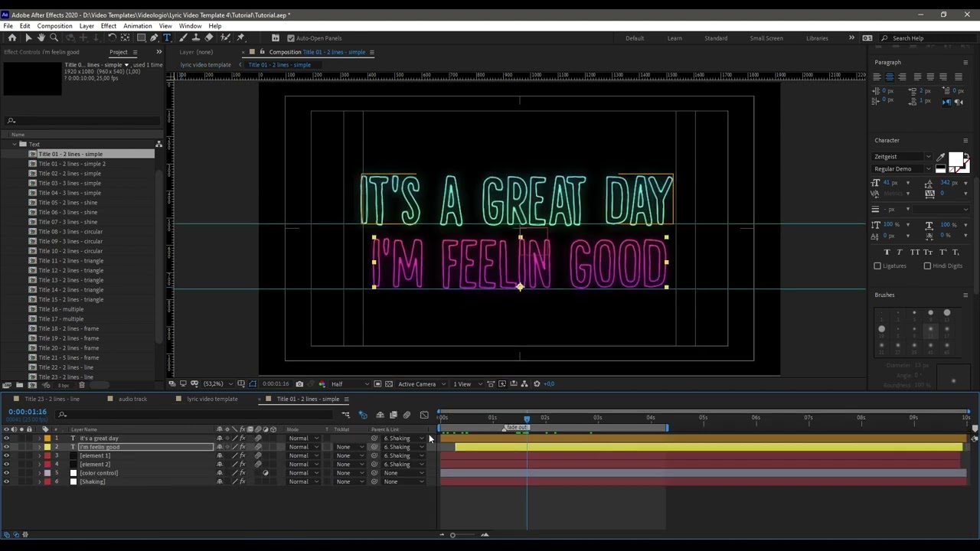Select the Home tool icon
This screenshot has height=551, width=980.
pos(12,37)
